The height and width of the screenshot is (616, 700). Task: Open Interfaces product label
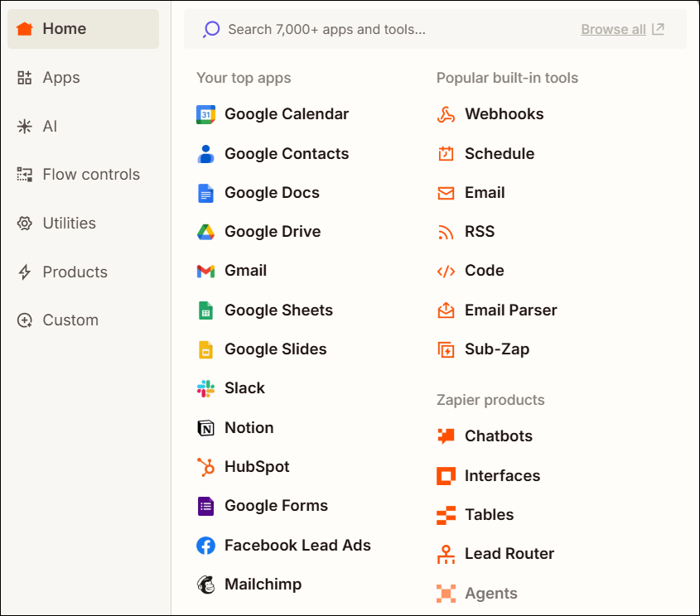click(x=502, y=476)
